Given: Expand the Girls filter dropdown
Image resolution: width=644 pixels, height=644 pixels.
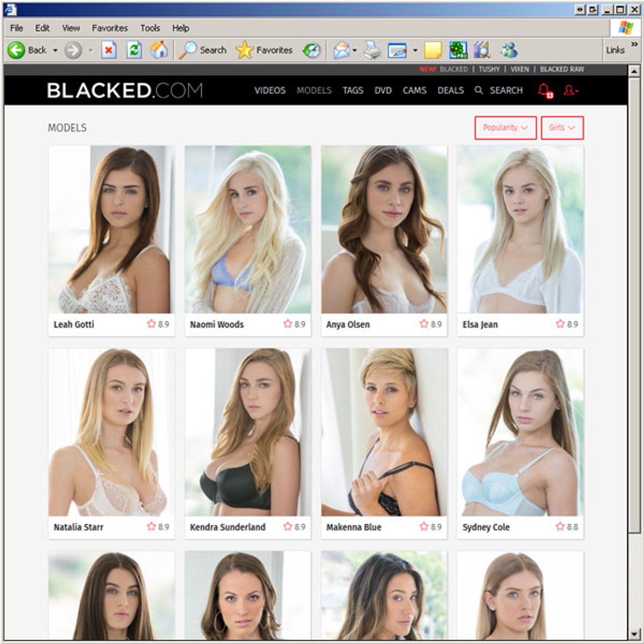Looking at the screenshot, I should pos(562,128).
